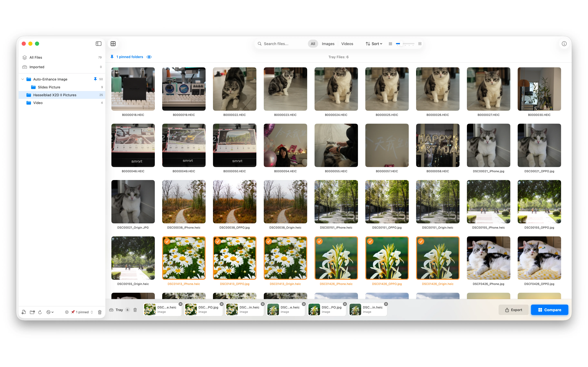
Task: Click the grid layout icon beside the sidebar
Action: click(x=113, y=44)
